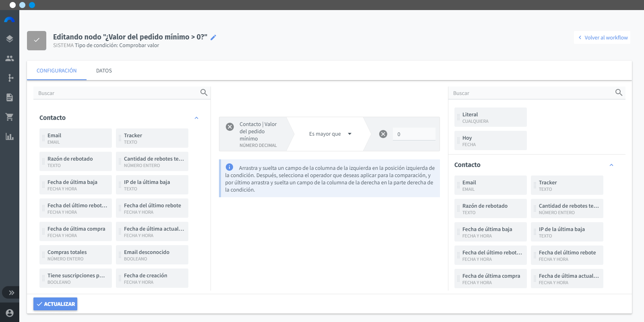Select right panel IP de la última baja
This screenshot has height=322, width=644.
tap(567, 232)
